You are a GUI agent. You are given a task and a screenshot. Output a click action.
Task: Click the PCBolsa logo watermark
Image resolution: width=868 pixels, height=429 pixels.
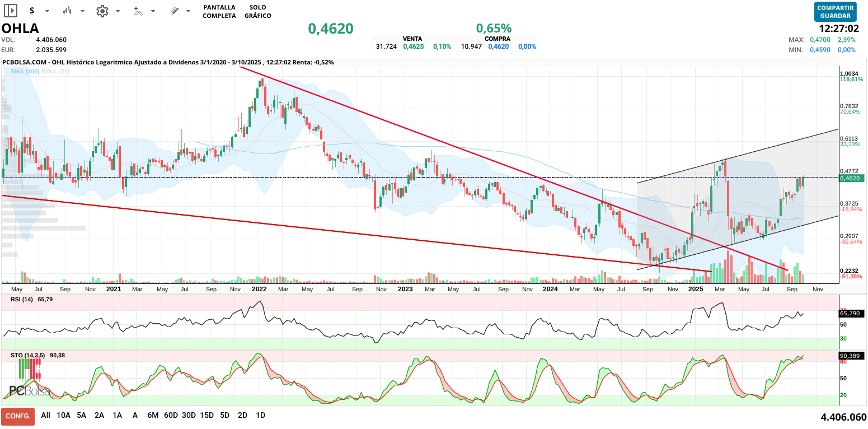[29, 391]
